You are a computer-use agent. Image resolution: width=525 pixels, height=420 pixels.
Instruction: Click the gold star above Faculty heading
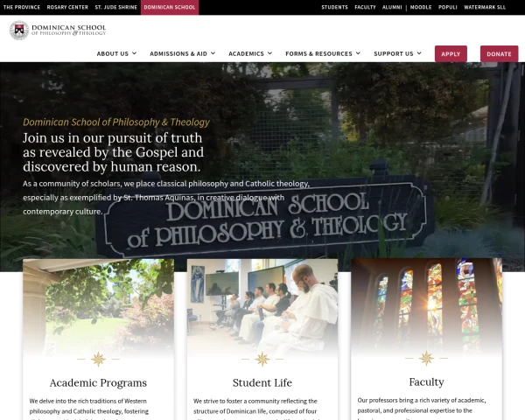click(x=426, y=358)
